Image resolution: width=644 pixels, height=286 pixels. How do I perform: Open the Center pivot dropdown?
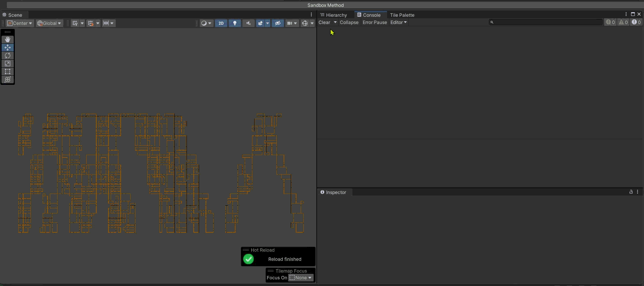click(20, 23)
